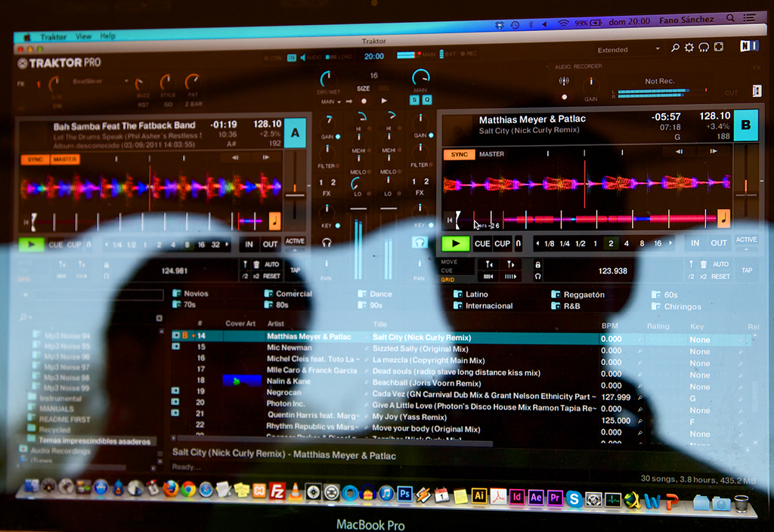Click CUE on Deck B
The image size is (774, 532).
coord(481,243)
